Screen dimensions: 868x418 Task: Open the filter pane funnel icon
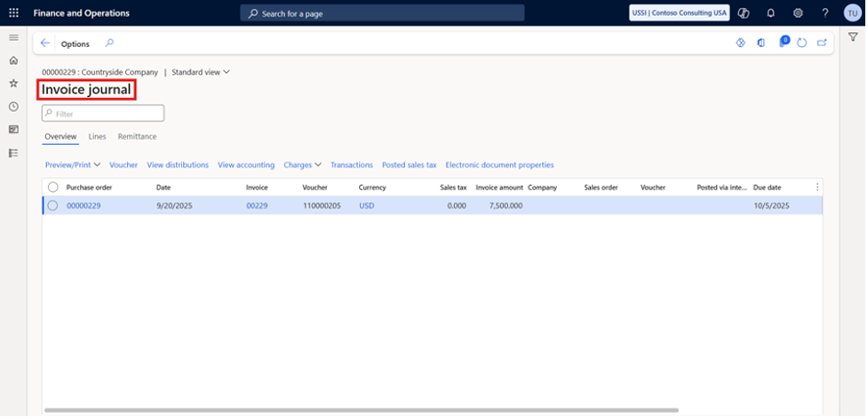click(853, 36)
